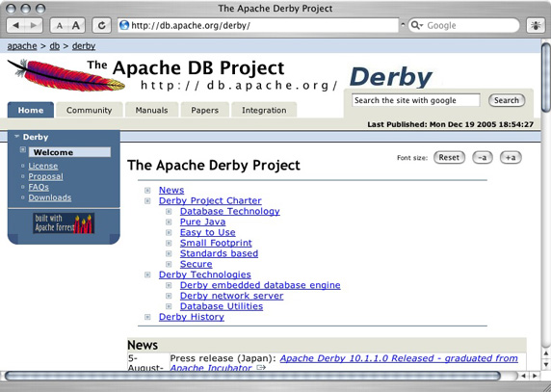Open the Derby Project Charter link
The height and width of the screenshot is (392, 551).
210,200
